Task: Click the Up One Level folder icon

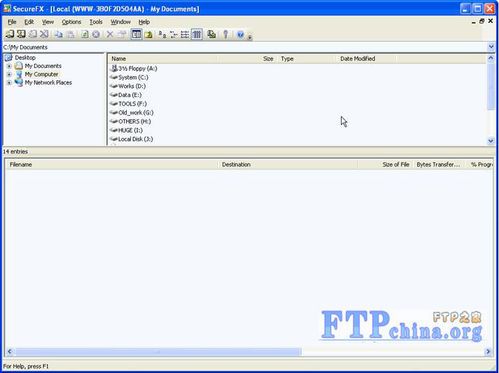Action: pos(148,34)
